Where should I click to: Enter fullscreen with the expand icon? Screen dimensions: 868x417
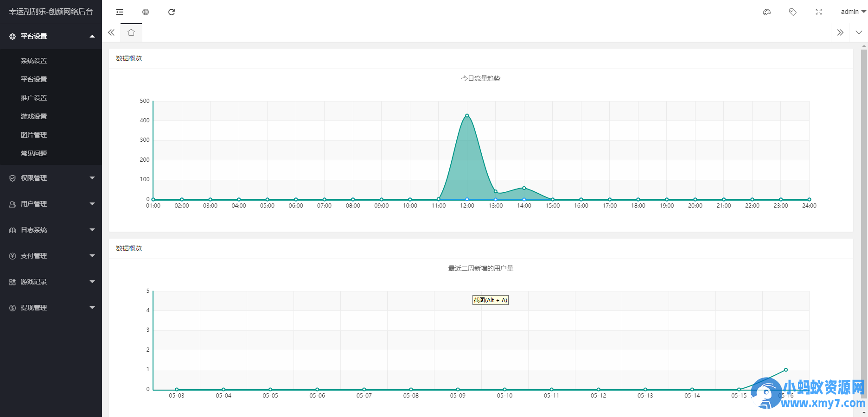point(819,12)
